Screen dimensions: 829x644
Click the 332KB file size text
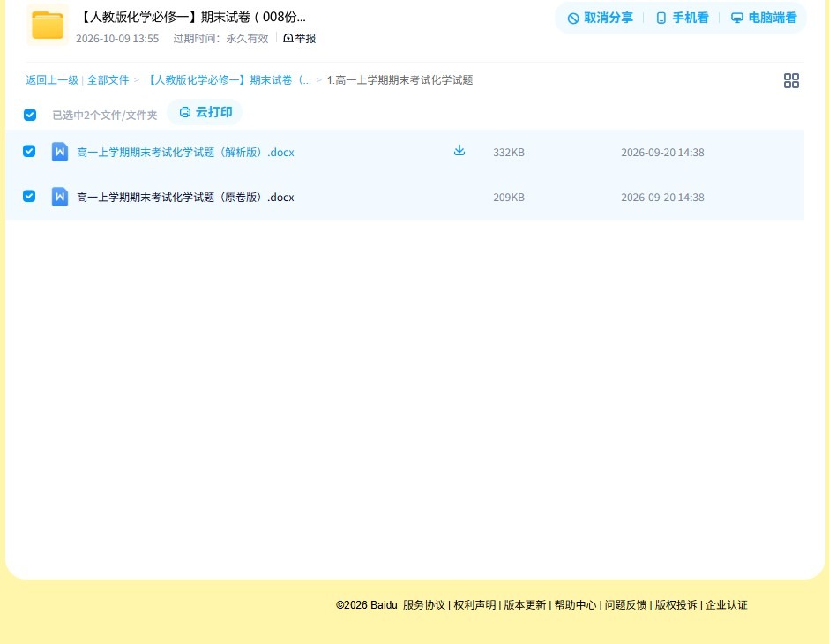tap(509, 153)
